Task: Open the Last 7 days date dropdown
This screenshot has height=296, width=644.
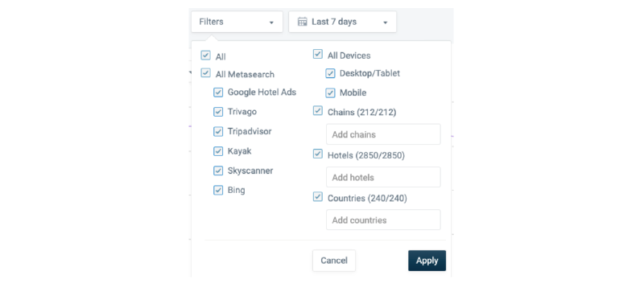Action: 343,22
